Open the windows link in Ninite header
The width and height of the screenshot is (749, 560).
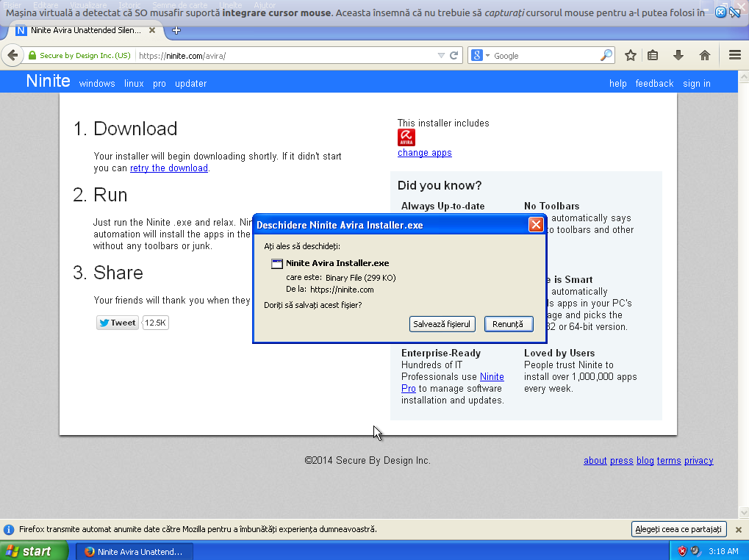click(97, 84)
